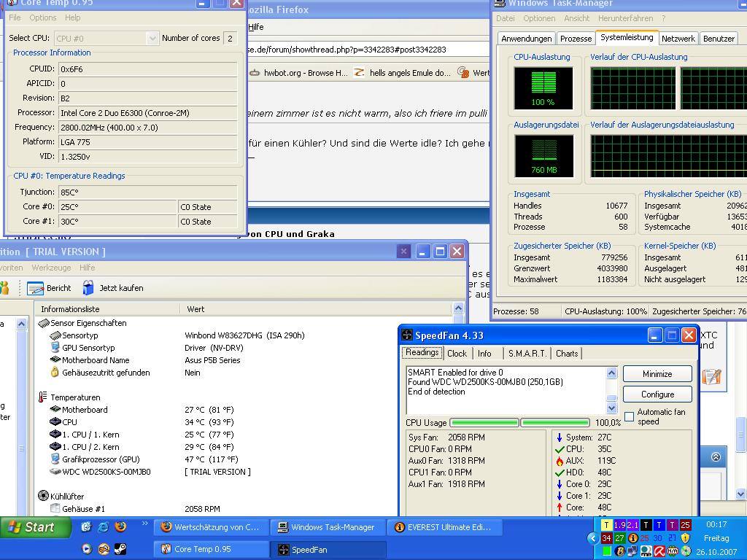This screenshot has width=747, height=560.
Task: Click the HD0 green checkmark icon in SpeedFan
Action: (x=560, y=472)
